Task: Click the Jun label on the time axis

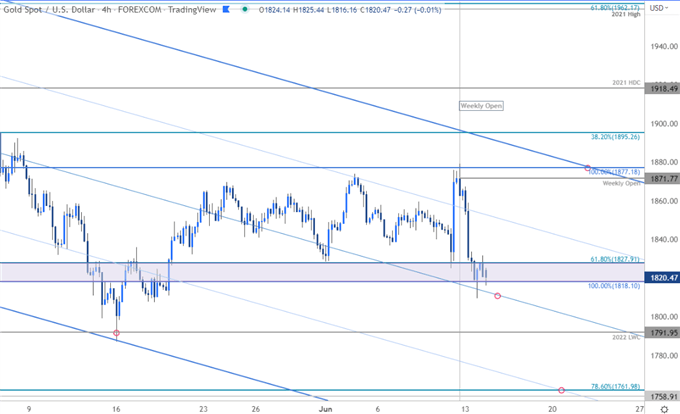Action: [325, 409]
